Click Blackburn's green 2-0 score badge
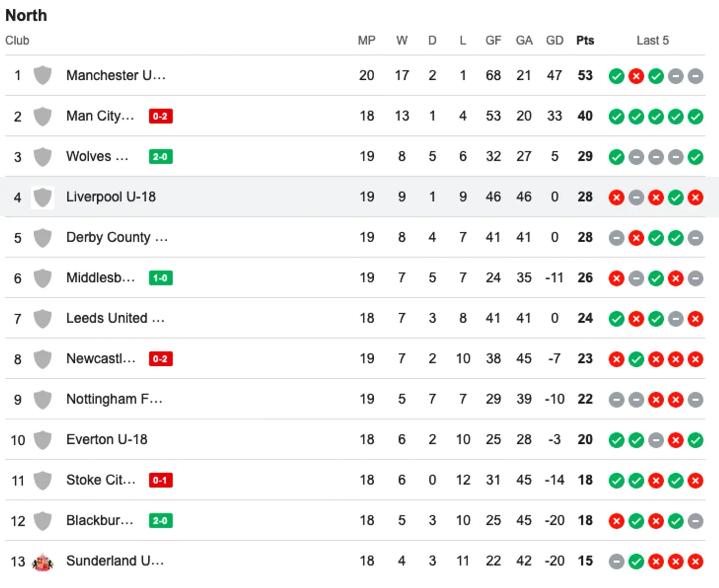 161,521
